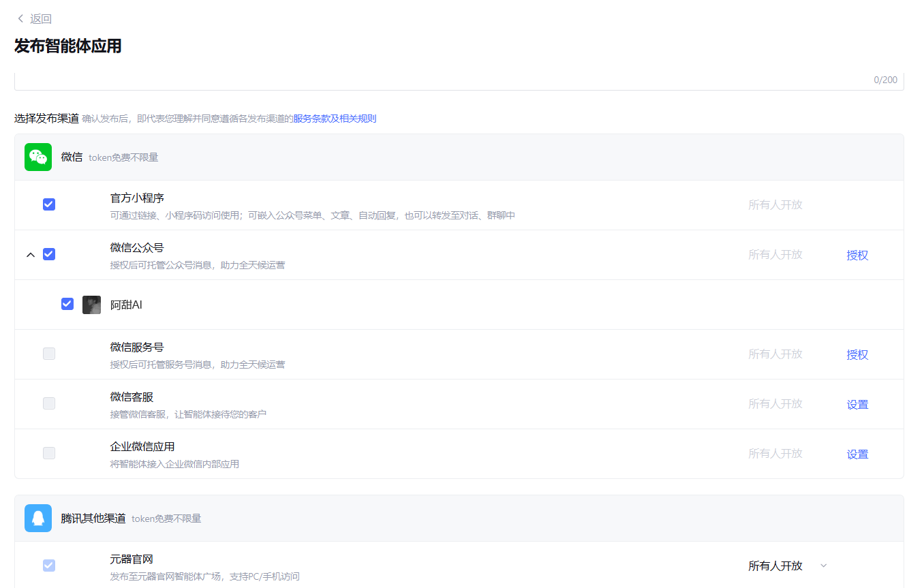Viewport: 924px width, 588px height.
Task: Click the token免费不限量 note beside 微信
Action: pos(123,158)
